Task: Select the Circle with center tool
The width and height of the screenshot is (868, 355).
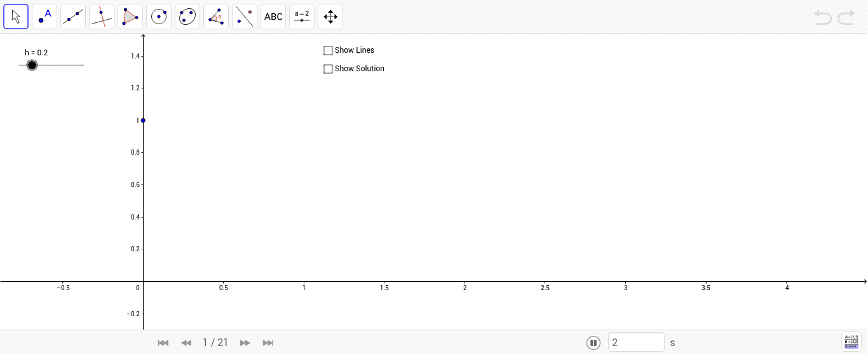Action: click(159, 17)
